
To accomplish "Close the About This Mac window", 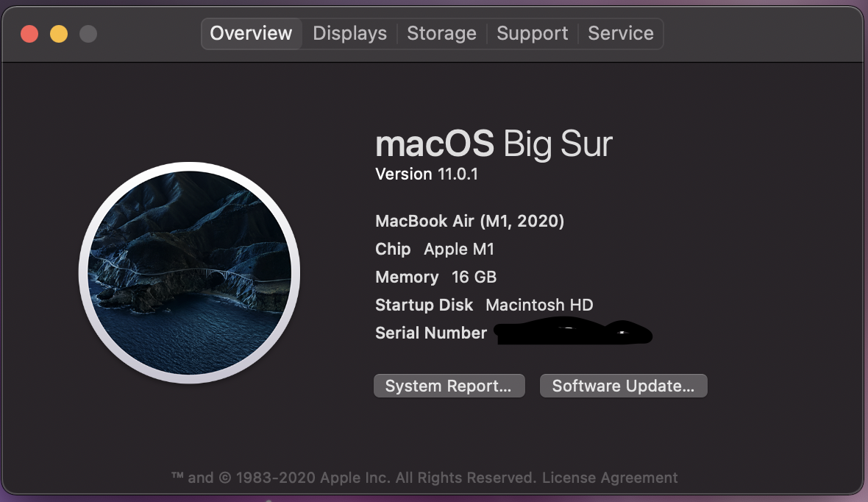I will (x=29, y=34).
